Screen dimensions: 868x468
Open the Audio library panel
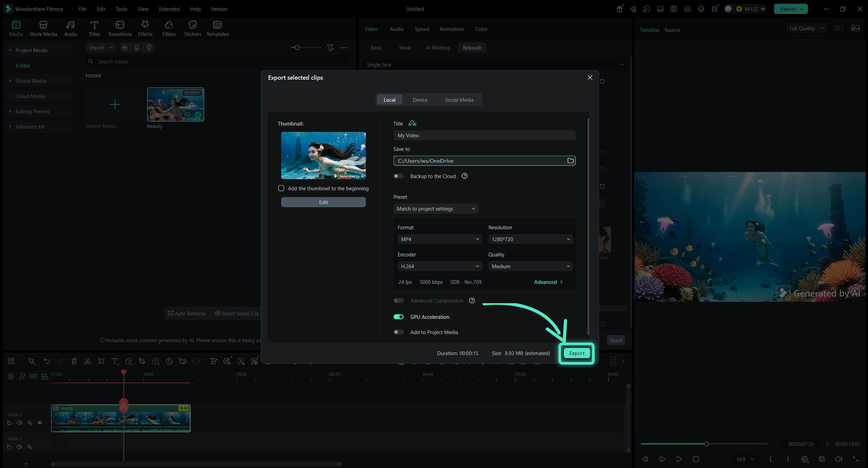[70, 29]
